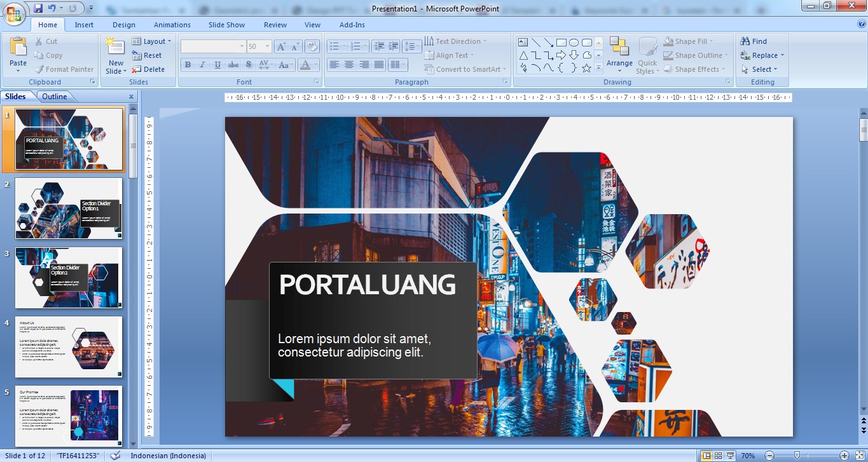Add a New Slide
Image resolution: width=868 pixels, height=462 pixels.
[x=115, y=55]
